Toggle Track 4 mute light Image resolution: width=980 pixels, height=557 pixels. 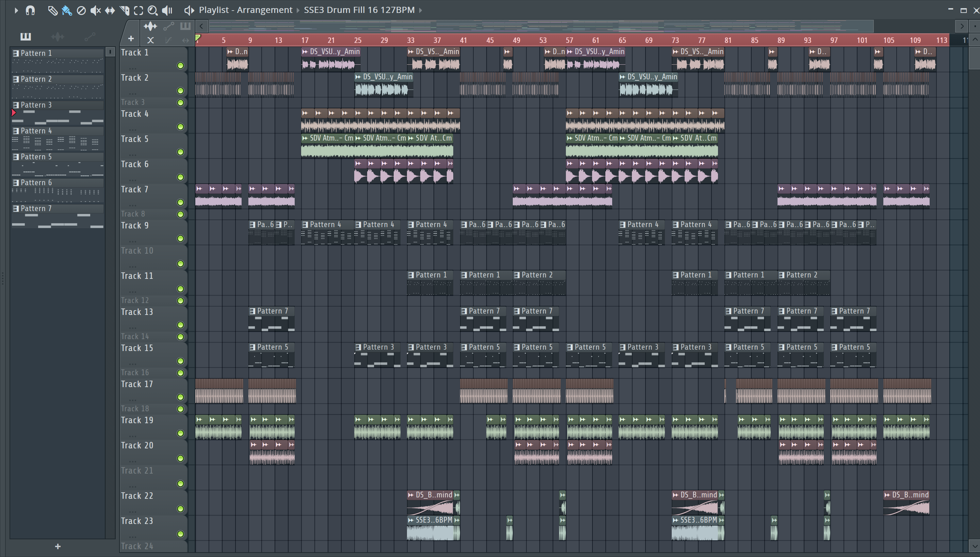click(180, 127)
